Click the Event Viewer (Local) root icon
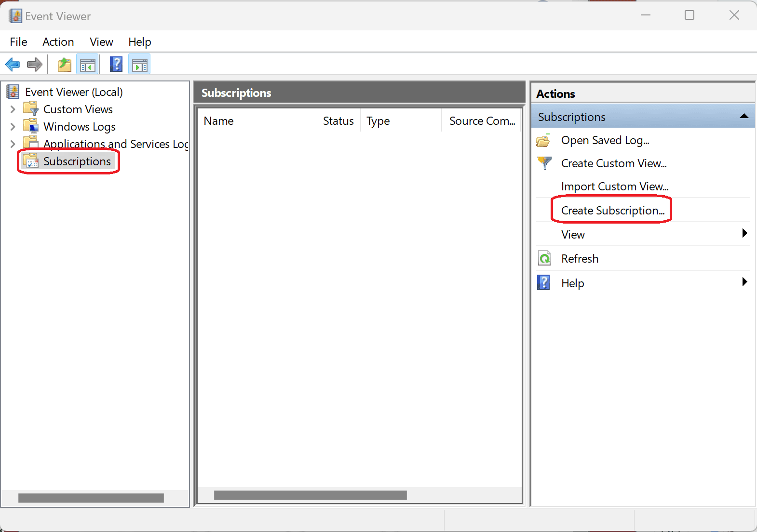The height and width of the screenshot is (532, 757). pos(13,92)
